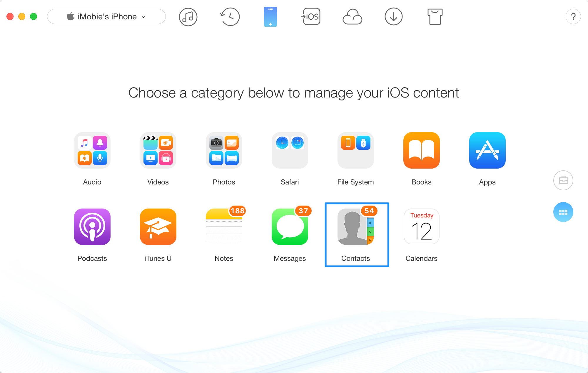The image size is (588, 373).
Task: Switch to the toolbox briefcase view
Action: [x=563, y=180]
